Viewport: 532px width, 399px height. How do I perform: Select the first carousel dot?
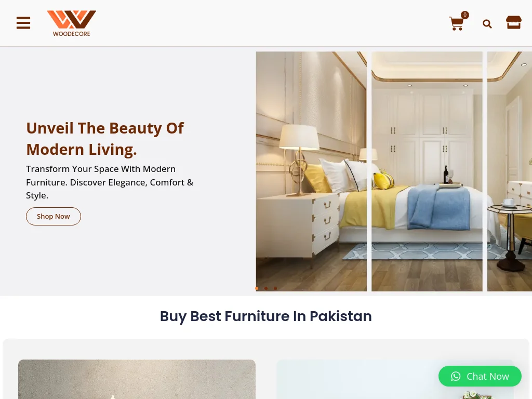pos(257,288)
